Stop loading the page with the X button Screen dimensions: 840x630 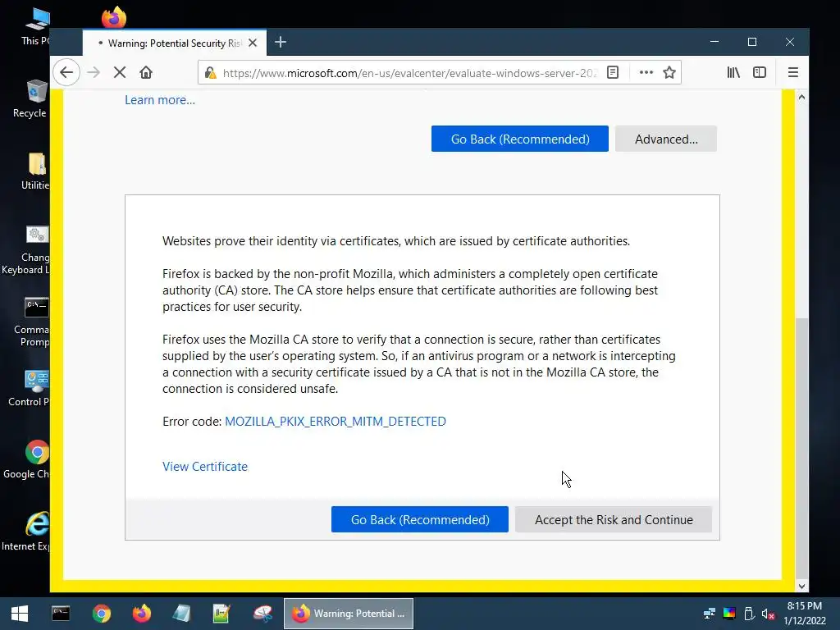point(120,72)
